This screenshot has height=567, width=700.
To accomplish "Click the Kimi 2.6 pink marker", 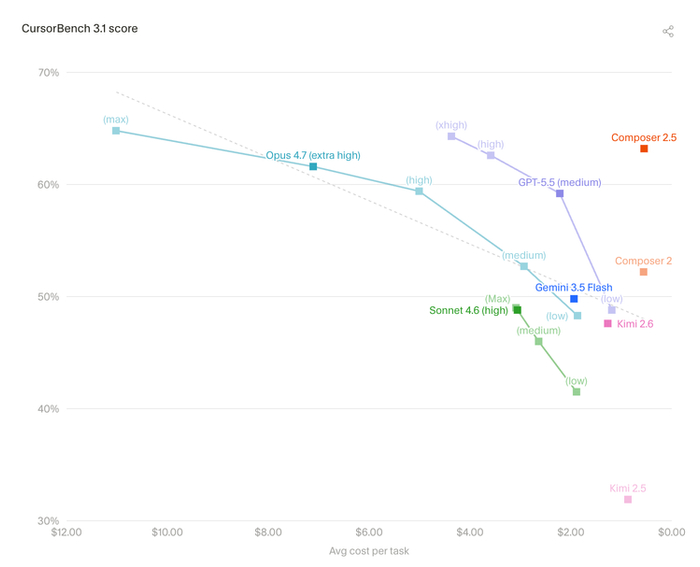I will point(608,323).
